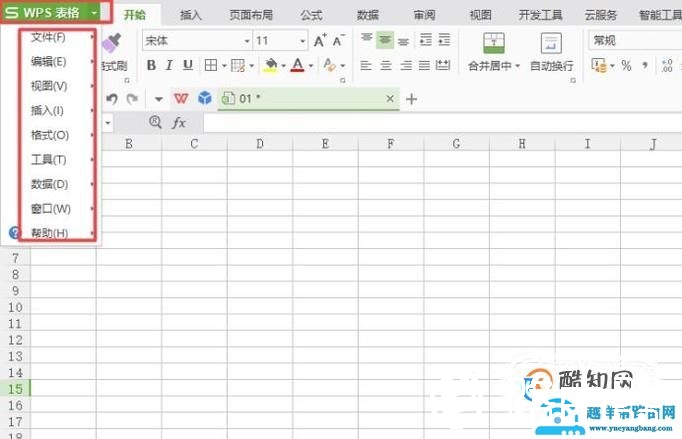Switch to the 页面布局 ribbon tab
Screen dimensions: 682x439
point(251,15)
